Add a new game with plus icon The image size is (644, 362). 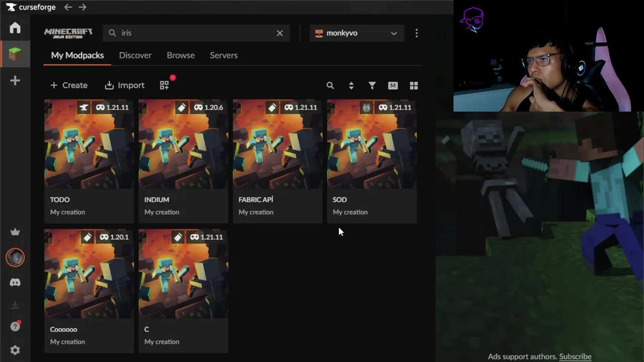(x=15, y=80)
